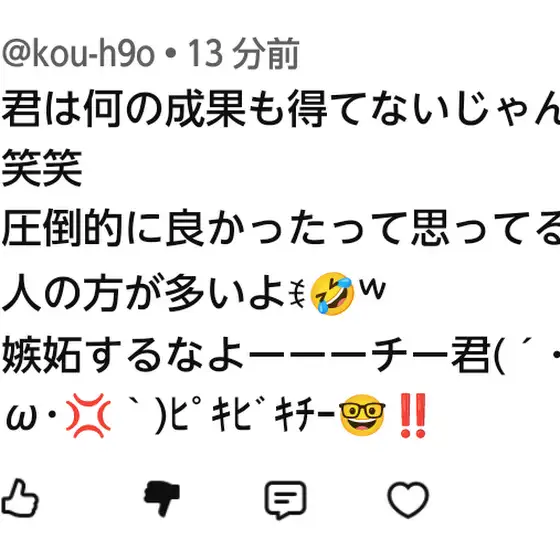Screen dimensions: 560x560
Task: Click the nerd face glasses emoji
Action: click(362, 415)
